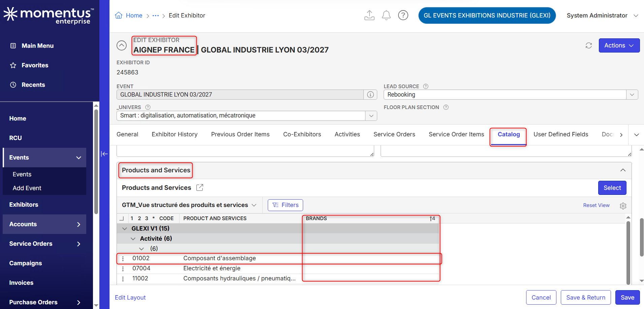Click the Home breadcrumb link
Image resolution: width=644 pixels, height=309 pixels.
click(134, 15)
